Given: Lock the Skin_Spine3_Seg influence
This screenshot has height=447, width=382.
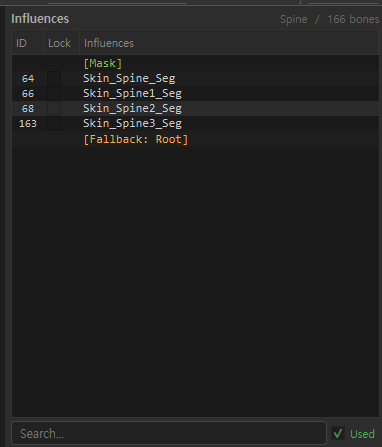Looking at the screenshot, I should [x=54, y=123].
